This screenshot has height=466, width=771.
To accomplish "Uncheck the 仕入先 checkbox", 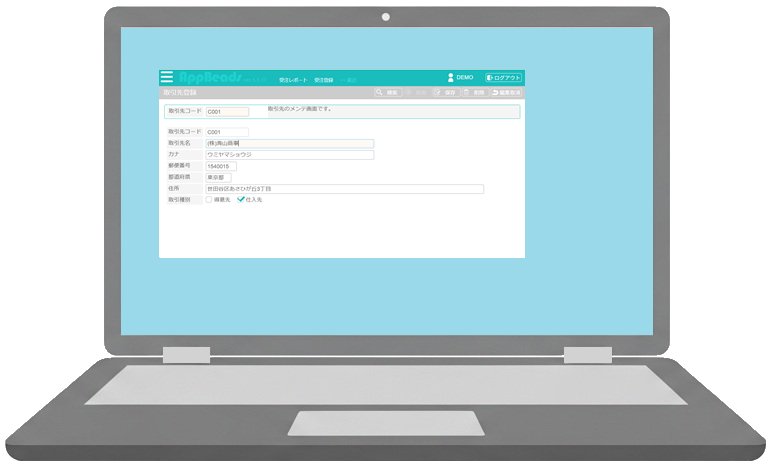I will (241, 200).
